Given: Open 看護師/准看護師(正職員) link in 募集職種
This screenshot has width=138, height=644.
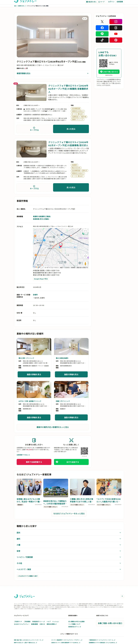Looking at the screenshot, I should pyautogui.click(x=42, y=216).
